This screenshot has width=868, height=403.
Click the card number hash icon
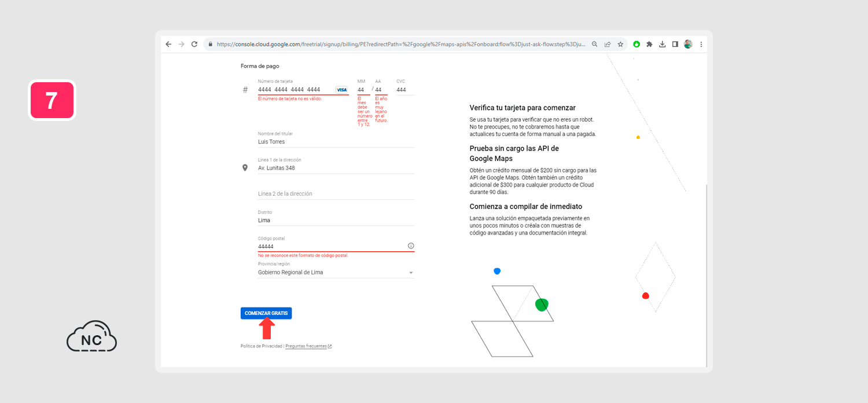pos(245,90)
